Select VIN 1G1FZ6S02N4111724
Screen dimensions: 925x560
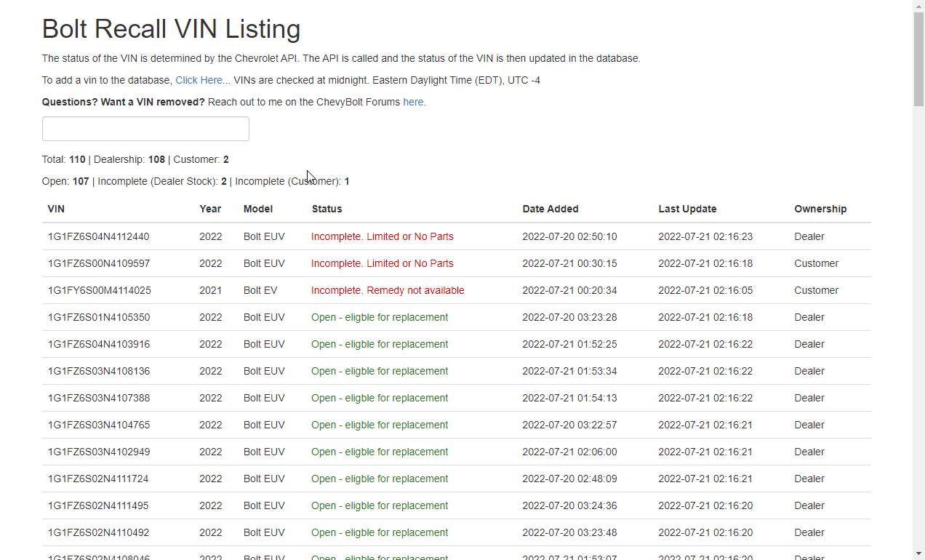click(x=98, y=479)
